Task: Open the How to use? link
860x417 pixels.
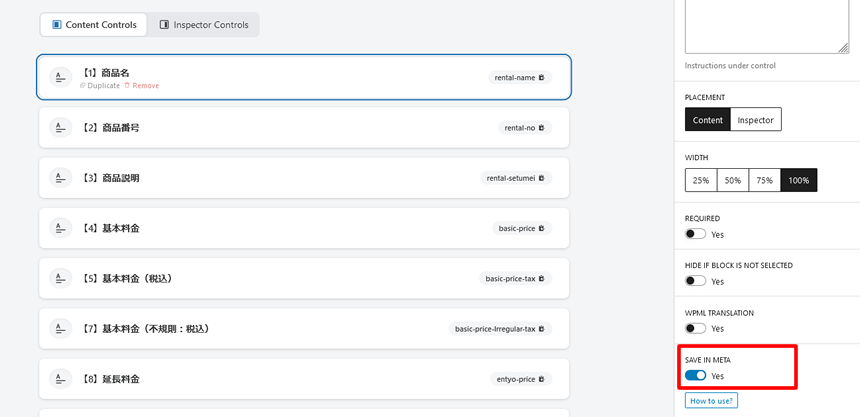Action: 711,401
